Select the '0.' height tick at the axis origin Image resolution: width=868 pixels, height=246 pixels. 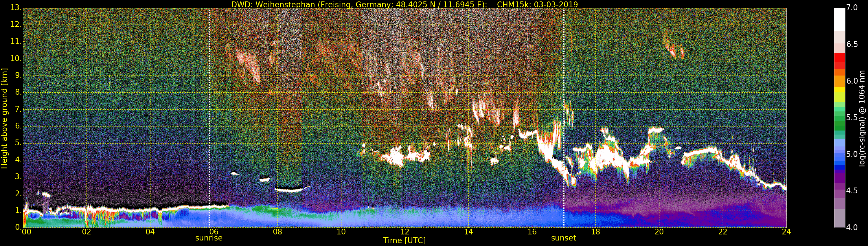point(18,227)
